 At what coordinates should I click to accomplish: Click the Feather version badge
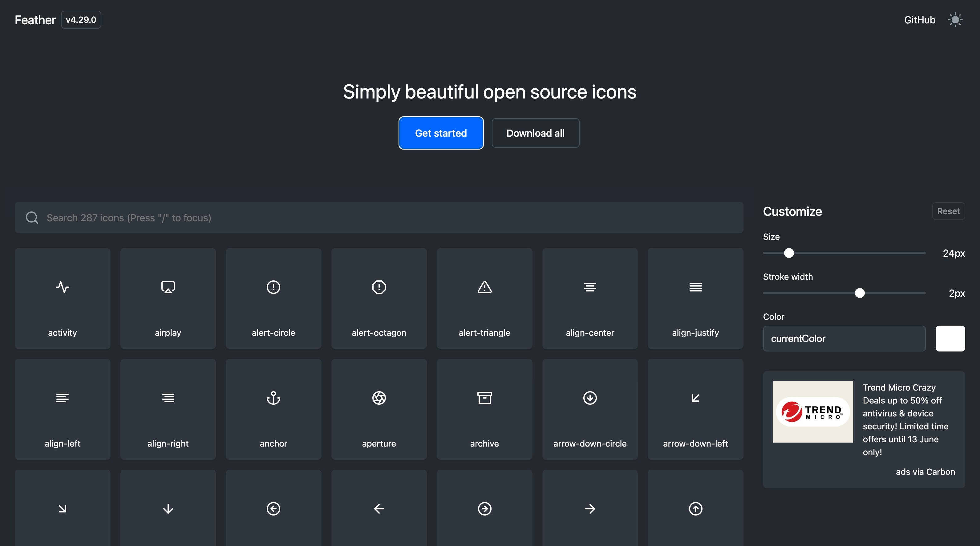(81, 19)
